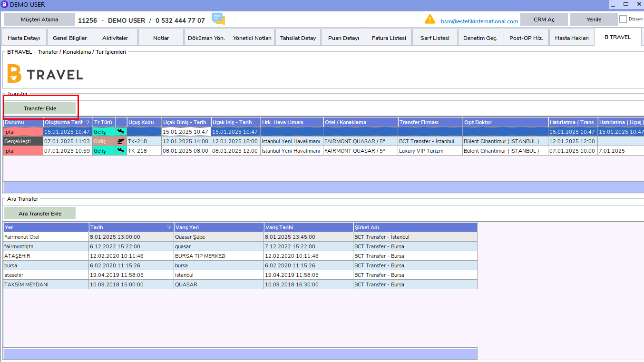Image resolution: width=644 pixels, height=362 pixels.
Task: Click the Hatırlatma ( Trans. column header
Action: tap(573, 122)
